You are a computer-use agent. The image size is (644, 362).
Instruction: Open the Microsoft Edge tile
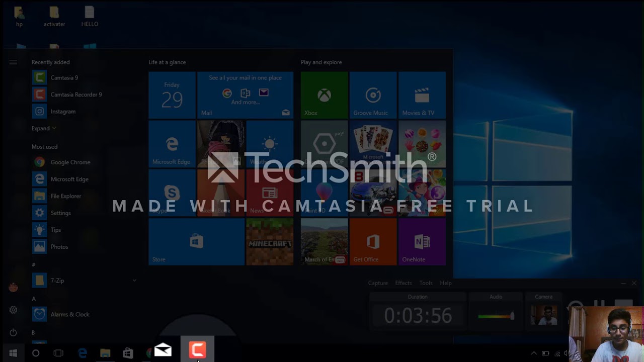point(172,144)
